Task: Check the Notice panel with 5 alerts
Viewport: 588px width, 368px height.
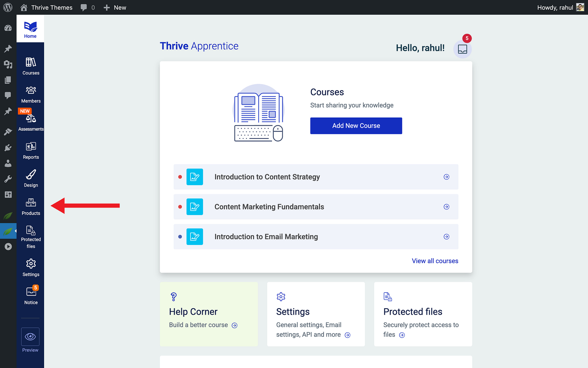Action: 30,294
